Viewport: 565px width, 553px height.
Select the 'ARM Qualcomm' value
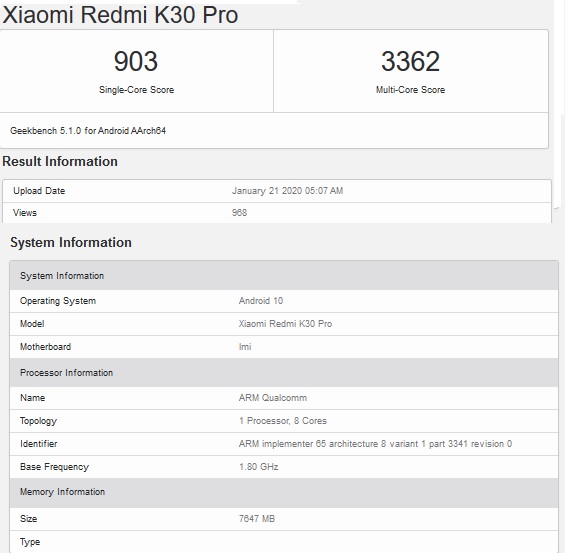273,398
